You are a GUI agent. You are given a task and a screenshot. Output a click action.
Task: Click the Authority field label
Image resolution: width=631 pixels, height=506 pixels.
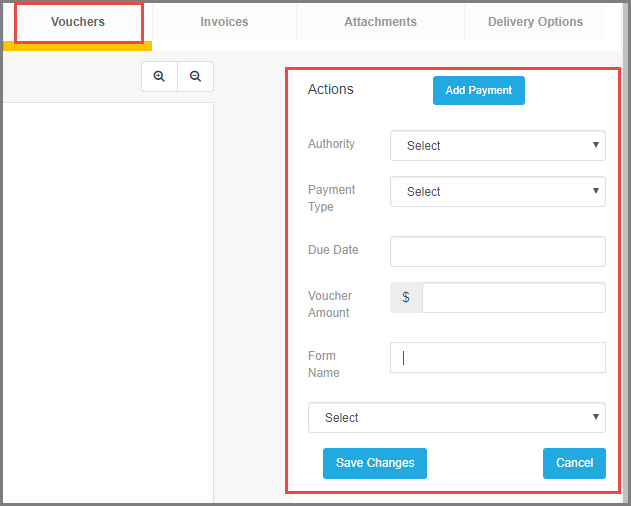[331, 144]
